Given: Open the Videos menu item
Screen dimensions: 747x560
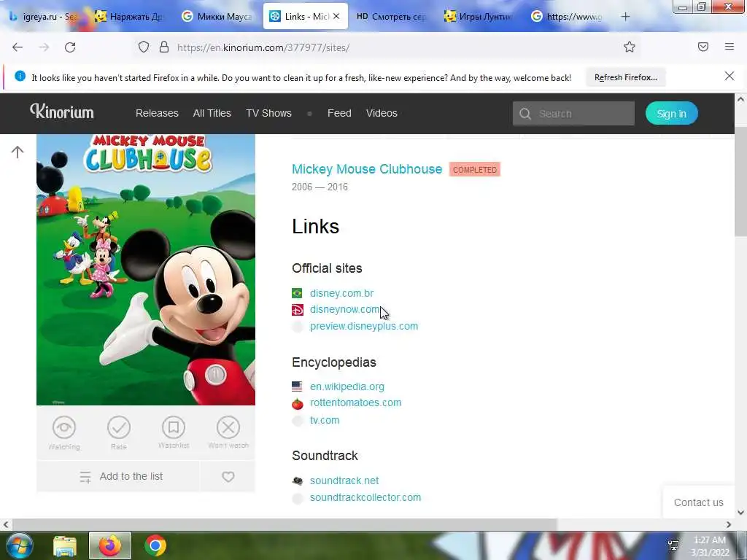Looking at the screenshot, I should tap(382, 113).
